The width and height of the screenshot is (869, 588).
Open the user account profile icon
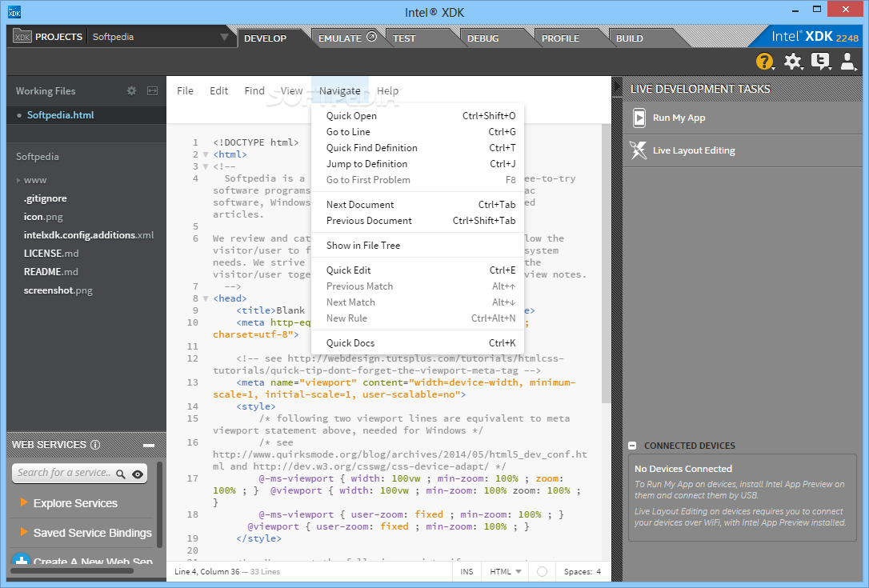[x=847, y=62]
